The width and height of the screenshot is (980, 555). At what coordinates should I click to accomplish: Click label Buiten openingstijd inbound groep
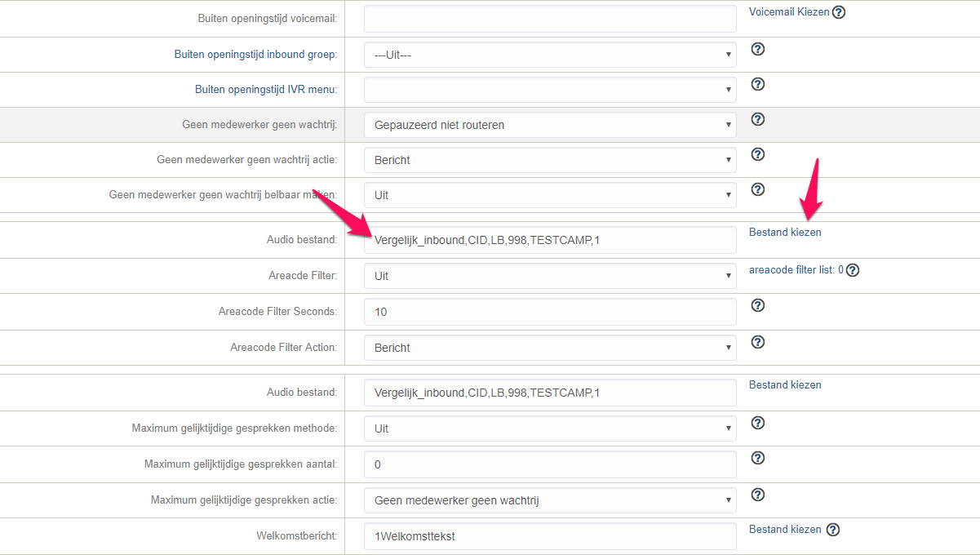point(255,55)
